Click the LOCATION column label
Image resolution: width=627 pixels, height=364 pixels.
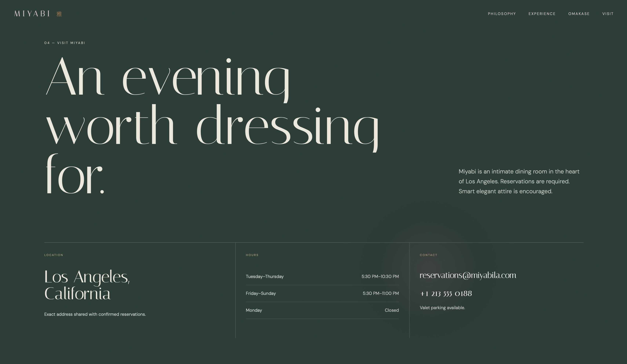tap(54, 255)
